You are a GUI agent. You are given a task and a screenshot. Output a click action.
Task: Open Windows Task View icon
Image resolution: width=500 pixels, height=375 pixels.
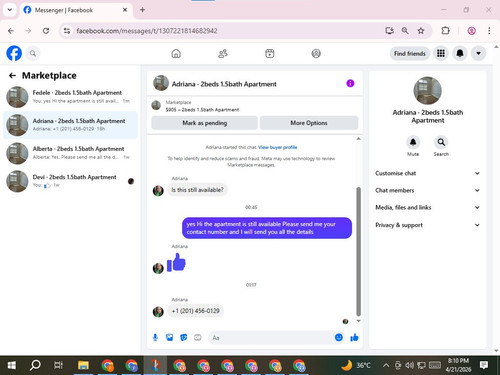click(x=59, y=365)
